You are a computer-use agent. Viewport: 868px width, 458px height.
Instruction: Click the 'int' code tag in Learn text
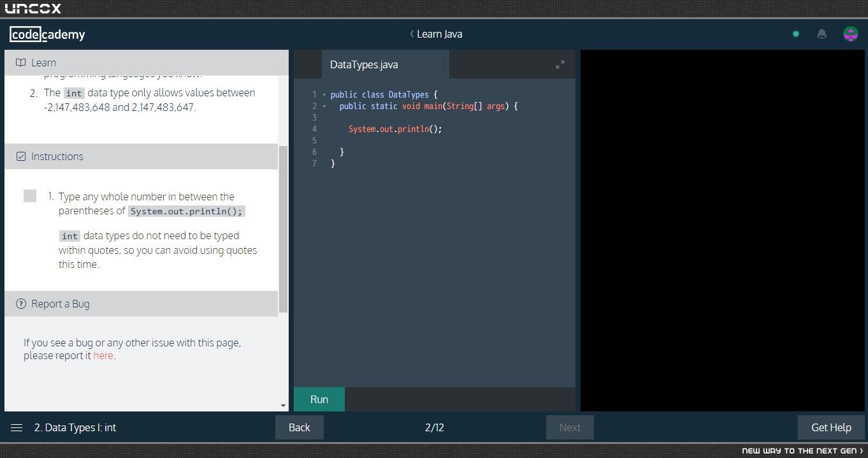[74, 93]
